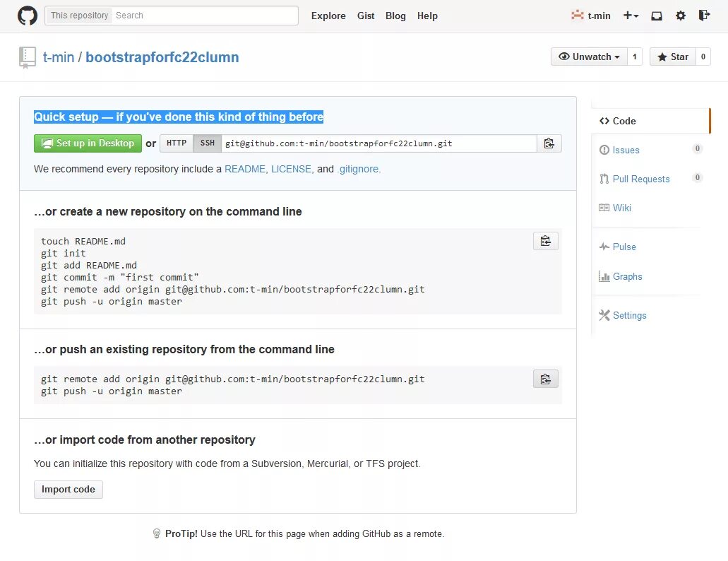Click the Issues exclamation icon
Screen dimensions: 728x561
click(604, 150)
